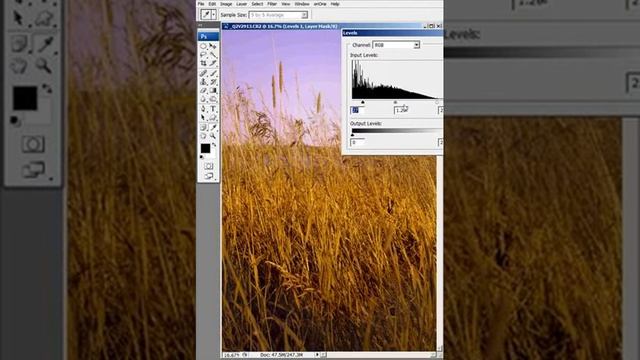Reset default foreground and background colors
Image resolution: width=640 pixels, height=360 pixels.
[x=201, y=157]
